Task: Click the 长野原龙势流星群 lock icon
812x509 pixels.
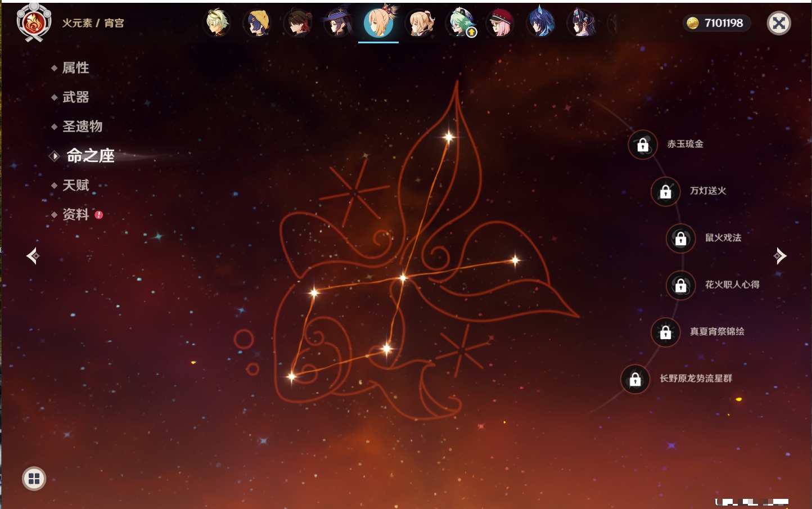Action: (x=635, y=379)
